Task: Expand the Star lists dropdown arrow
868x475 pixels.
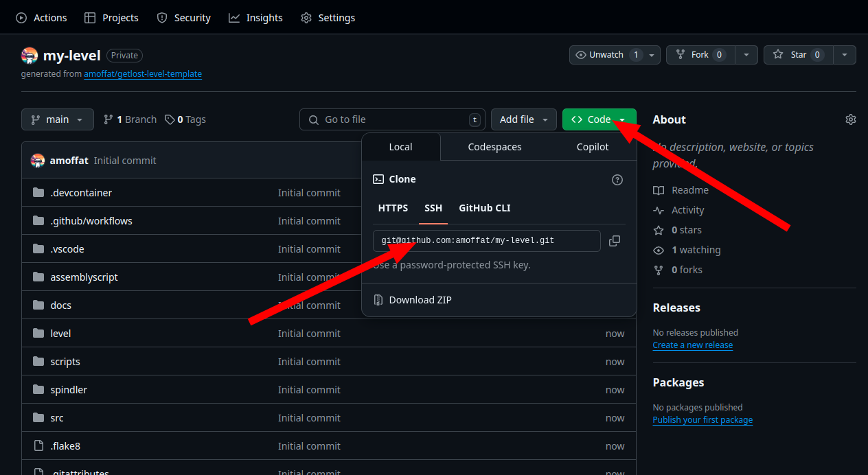Action: (845, 55)
